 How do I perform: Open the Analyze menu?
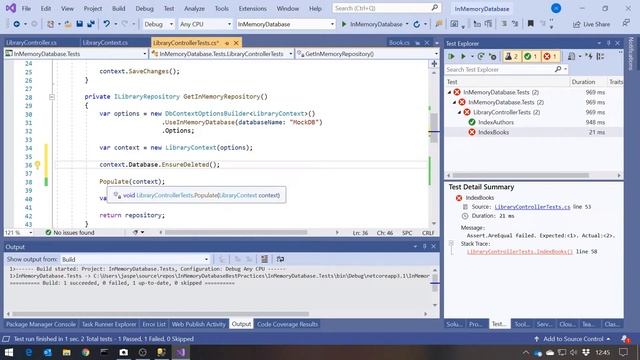[194, 8]
